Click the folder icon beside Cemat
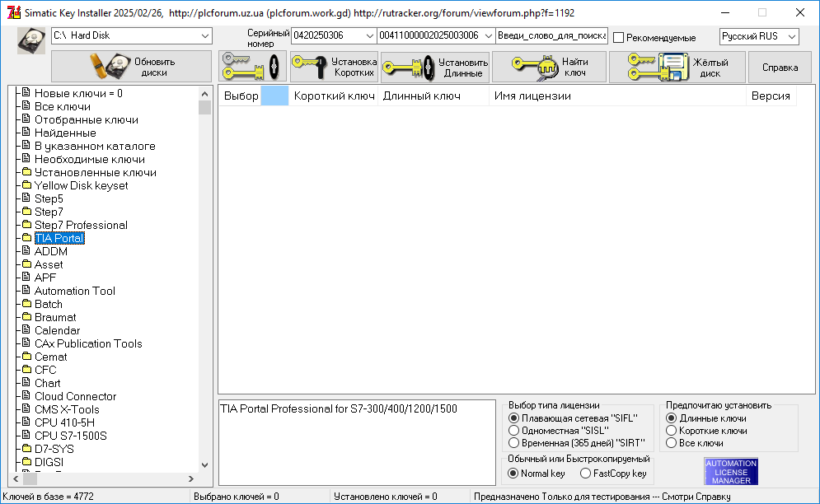This screenshot has width=820, height=504. click(26, 357)
